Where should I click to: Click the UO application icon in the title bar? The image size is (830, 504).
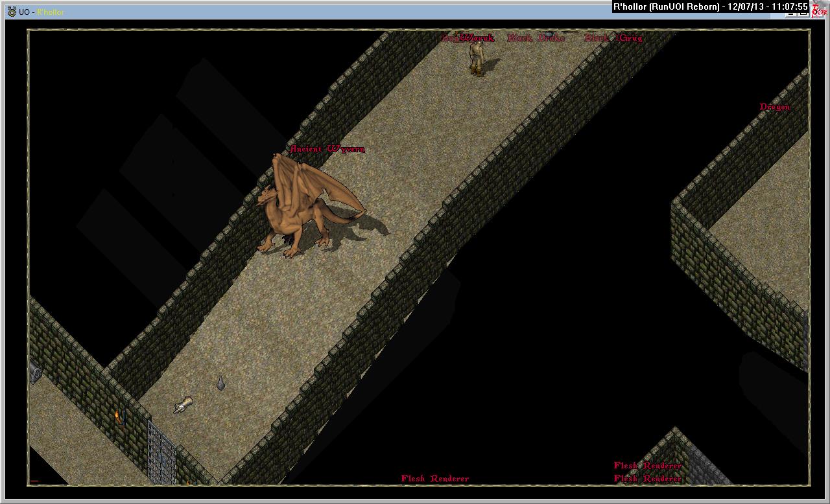[x=11, y=12]
